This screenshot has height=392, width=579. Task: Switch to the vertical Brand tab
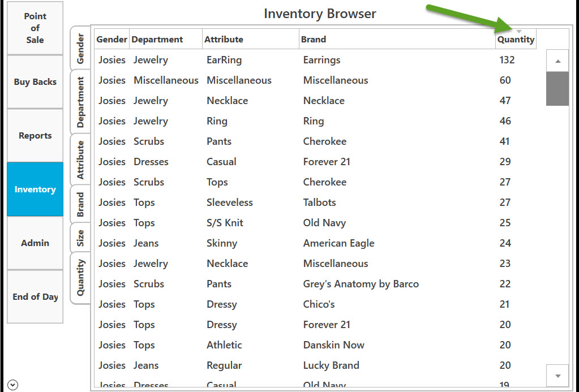[80, 204]
